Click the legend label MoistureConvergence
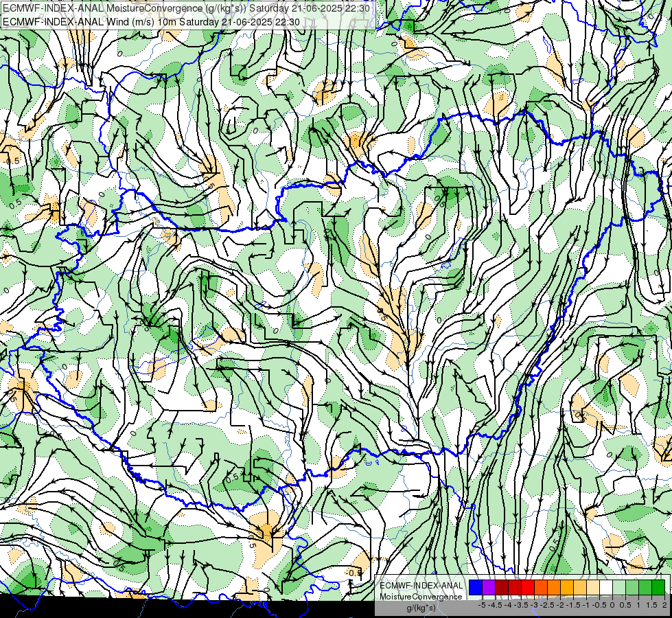Image resolution: width=672 pixels, height=618 pixels. click(x=421, y=597)
